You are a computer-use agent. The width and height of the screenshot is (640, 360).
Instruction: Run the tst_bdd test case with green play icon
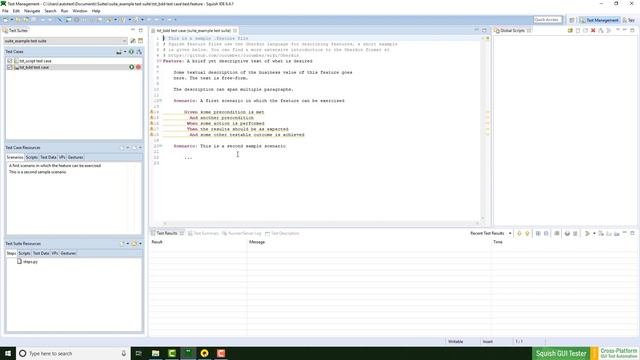(x=131, y=67)
